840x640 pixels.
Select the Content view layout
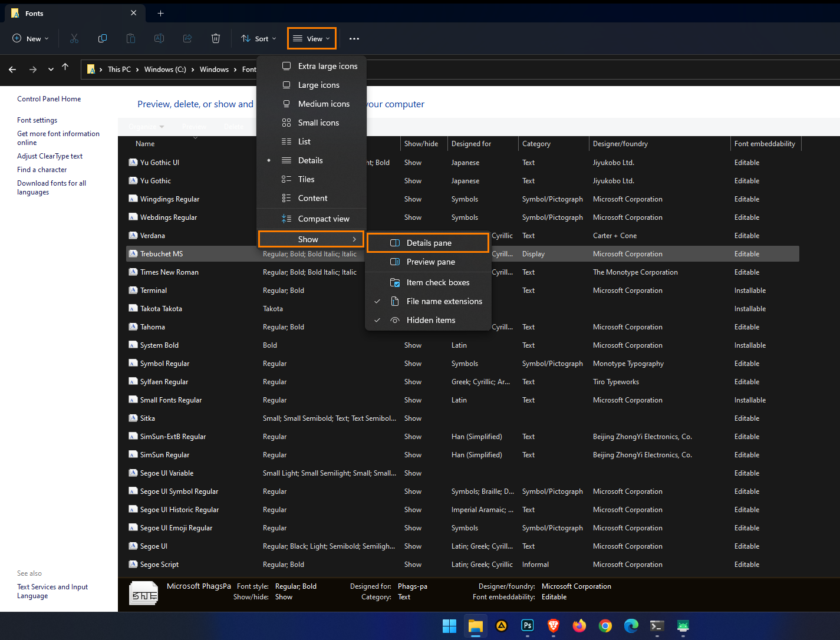(312, 198)
